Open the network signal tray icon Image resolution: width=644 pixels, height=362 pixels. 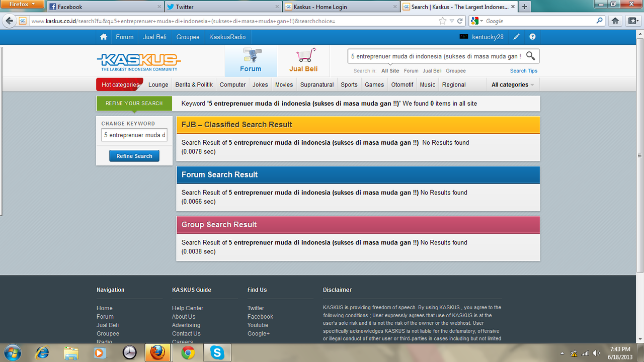[x=585, y=353]
